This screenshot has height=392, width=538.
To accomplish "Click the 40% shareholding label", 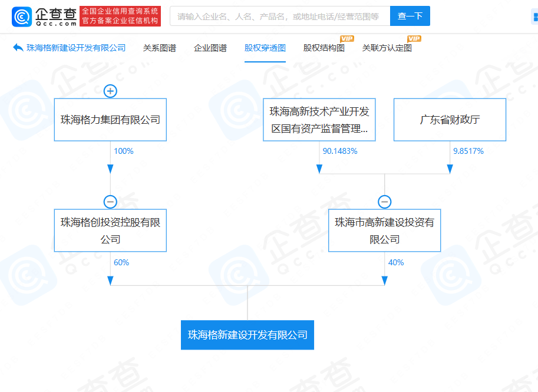I will click(396, 262).
